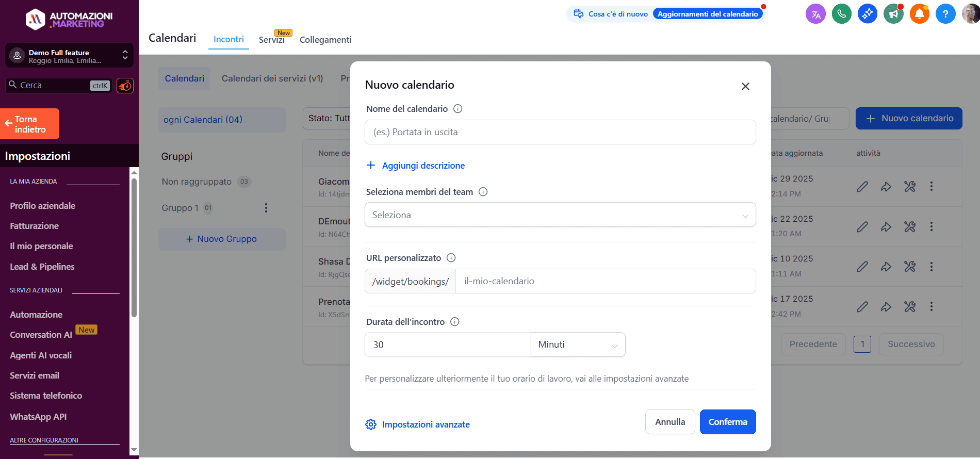Expand the Minuti duration unit dropdown
This screenshot has width=980, height=459.
pos(578,345)
